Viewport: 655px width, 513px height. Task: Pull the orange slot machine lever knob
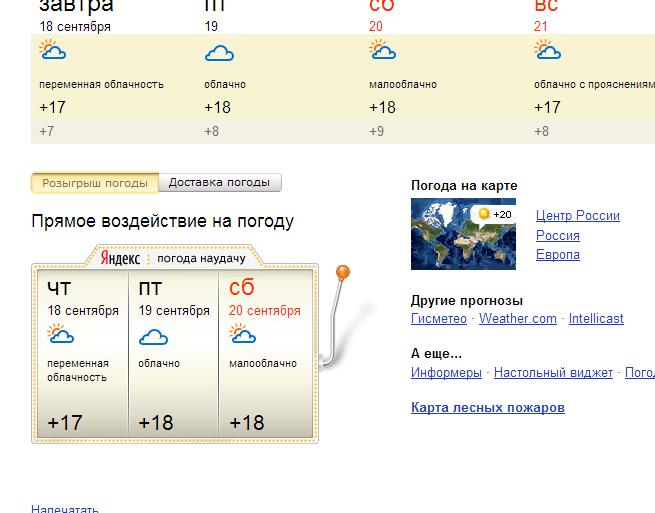[343, 272]
